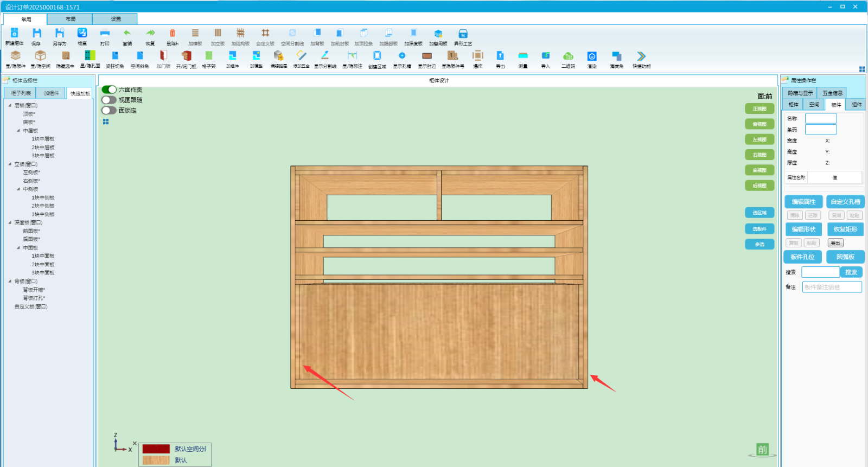Click the 创建区域 create-region icon
Screen dimensions: 868x467
click(377, 56)
